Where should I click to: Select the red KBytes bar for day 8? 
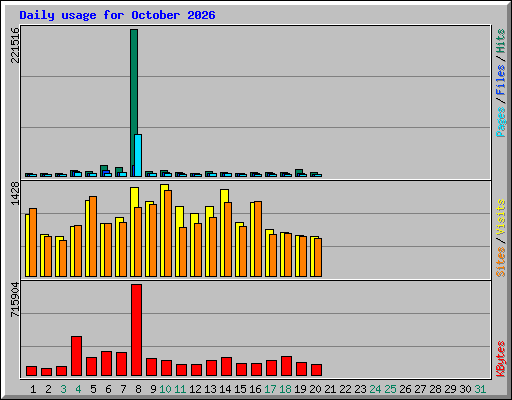tap(136, 330)
